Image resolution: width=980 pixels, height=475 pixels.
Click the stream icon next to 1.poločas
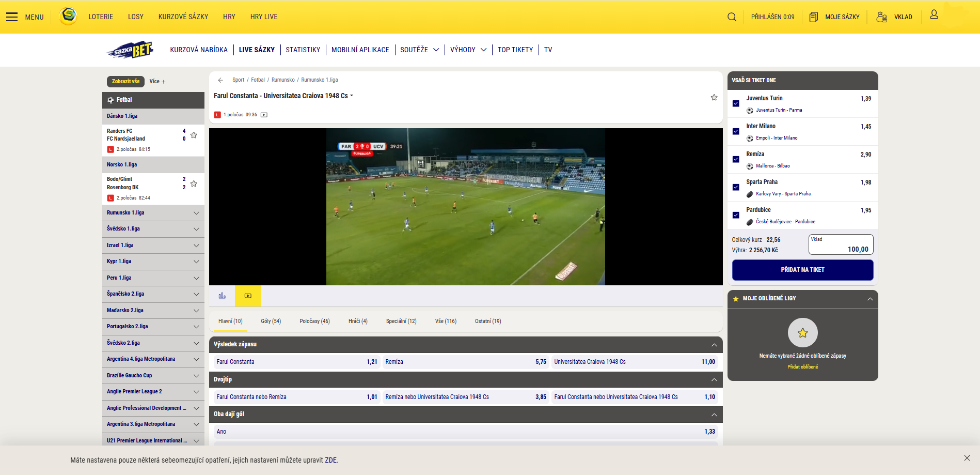pyautogui.click(x=264, y=115)
